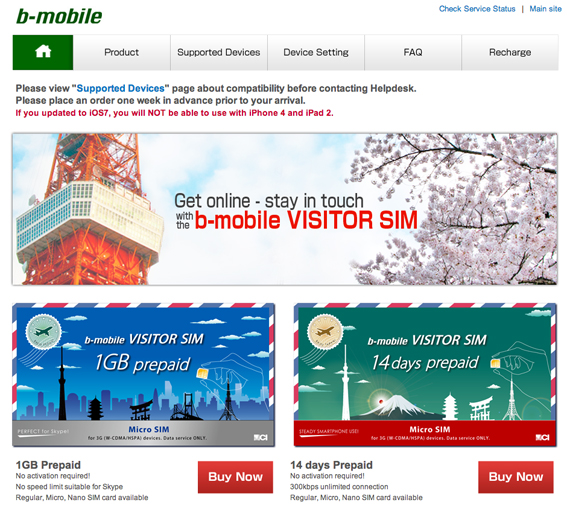Click the home icon in navigation bar
This screenshot has width=567, height=514.
43,52
